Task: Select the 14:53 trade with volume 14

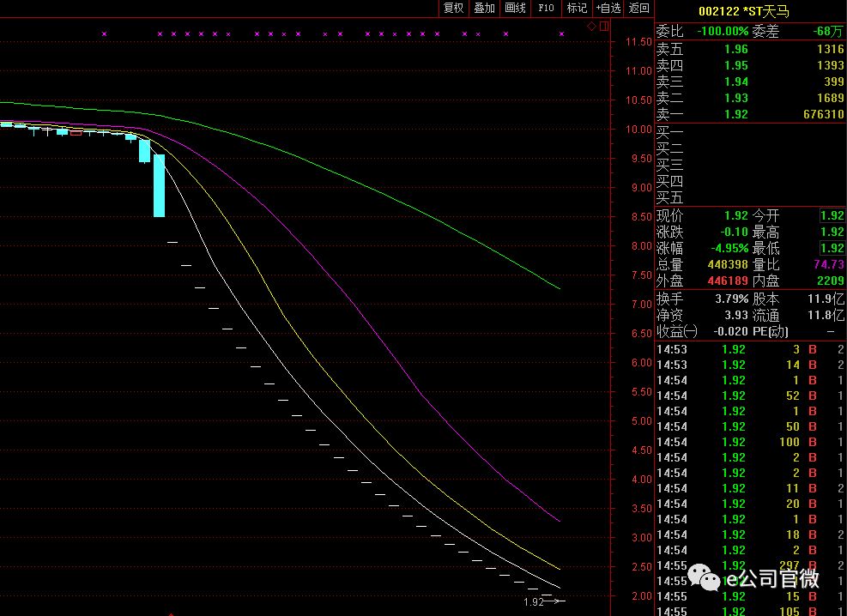Action: coord(750,365)
